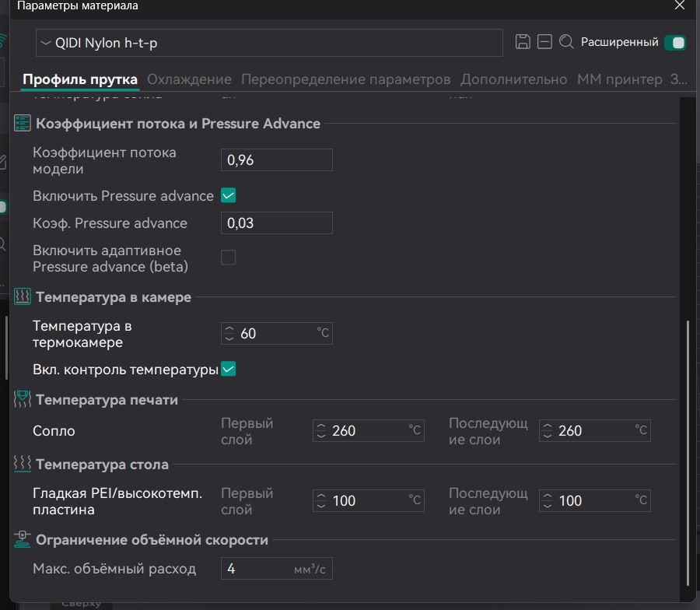This screenshot has width=700, height=610.
Task: Click the chamber temperature spinner arrows
Action: pos(229,334)
